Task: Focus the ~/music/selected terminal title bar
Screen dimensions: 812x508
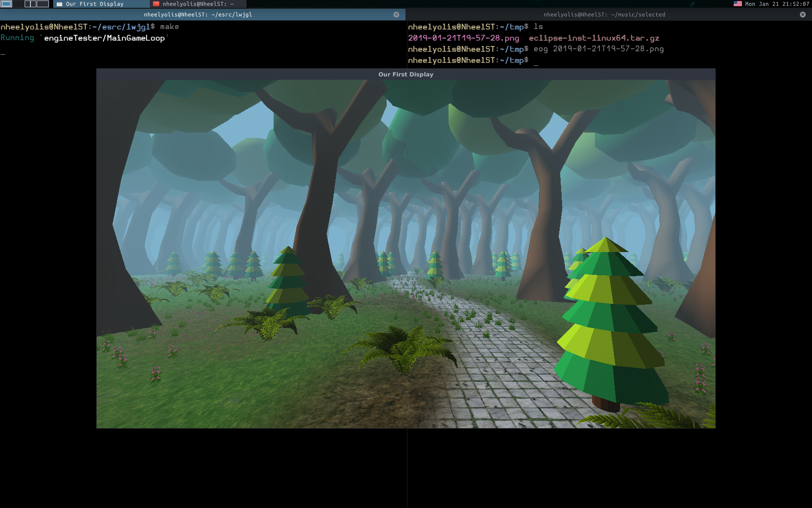Action: tap(604, 15)
